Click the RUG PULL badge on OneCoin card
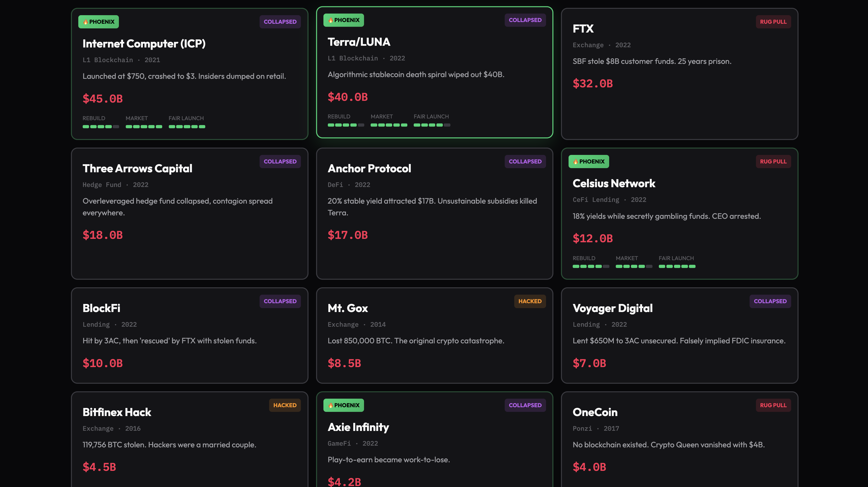Screen dimensions: 868x487 [773, 405]
